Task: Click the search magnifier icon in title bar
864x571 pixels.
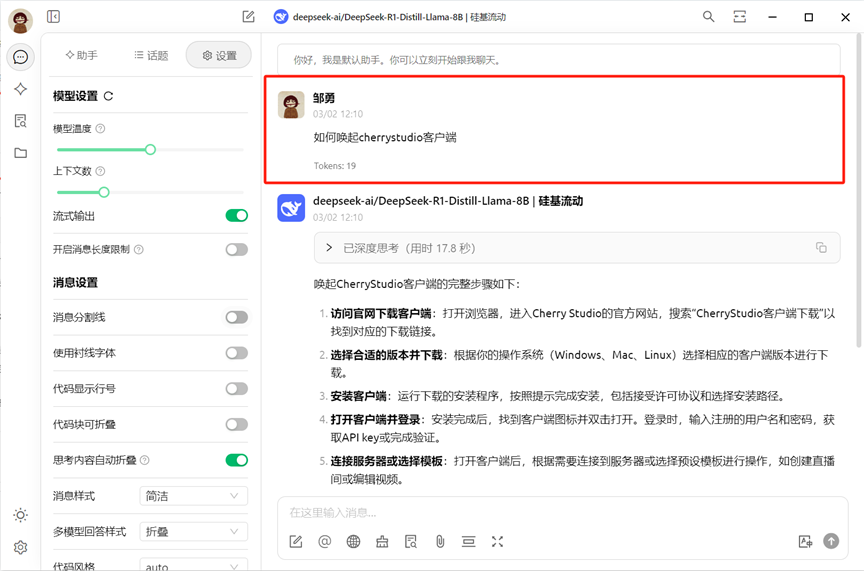Action: pos(709,17)
